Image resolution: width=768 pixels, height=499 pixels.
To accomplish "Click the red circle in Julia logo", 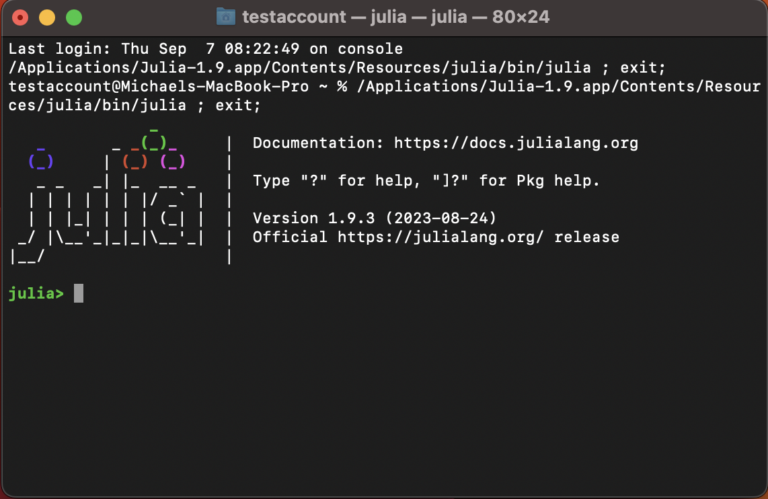I will tap(135, 161).
